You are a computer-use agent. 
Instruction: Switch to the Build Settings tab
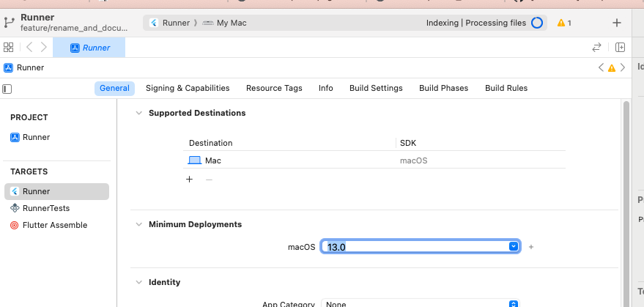376,88
